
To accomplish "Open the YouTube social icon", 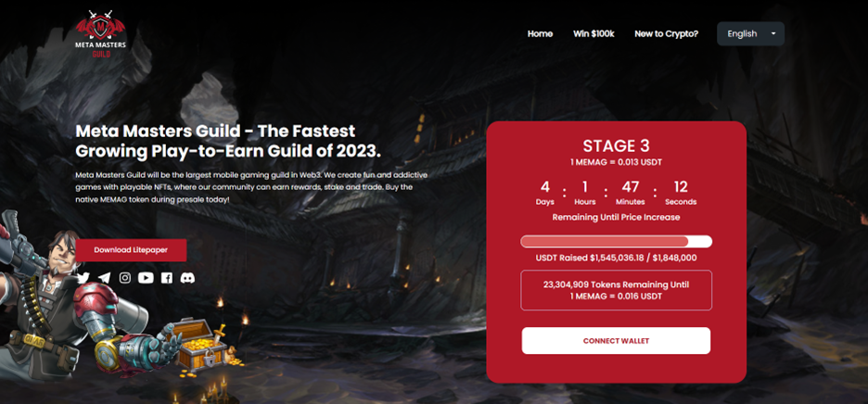I will pos(146,278).
